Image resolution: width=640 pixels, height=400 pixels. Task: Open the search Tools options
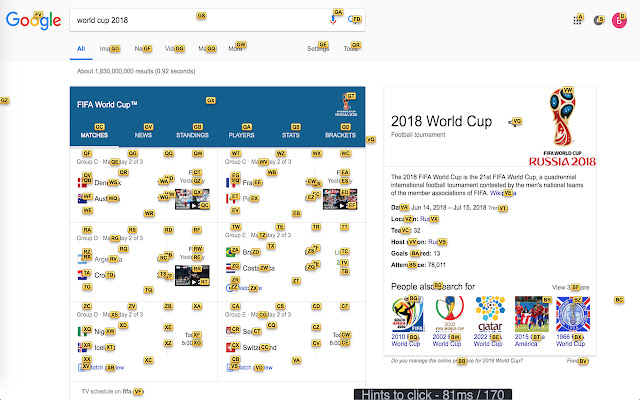(x=351, y=48)
